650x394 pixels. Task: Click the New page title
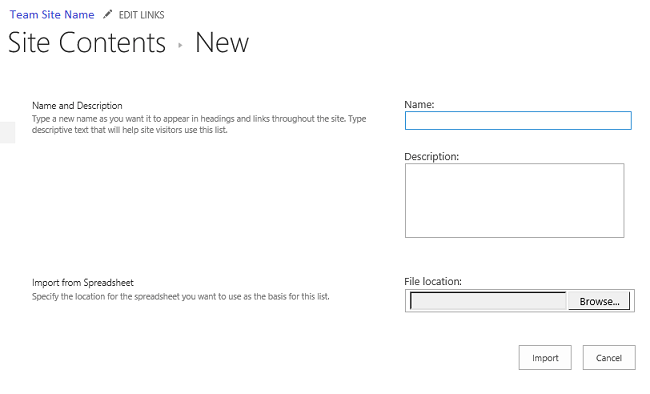pyautogui.click(x=222, y=43)
